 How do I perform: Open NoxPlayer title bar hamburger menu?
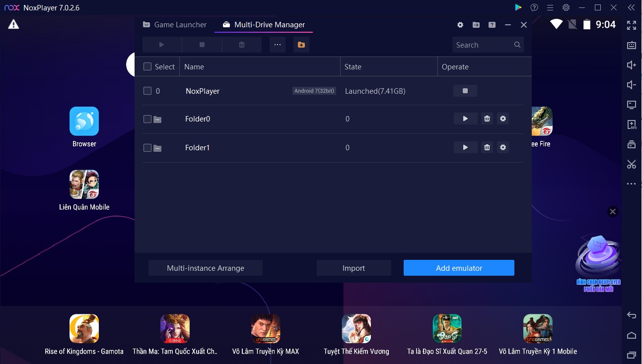(x=550, y=7)
